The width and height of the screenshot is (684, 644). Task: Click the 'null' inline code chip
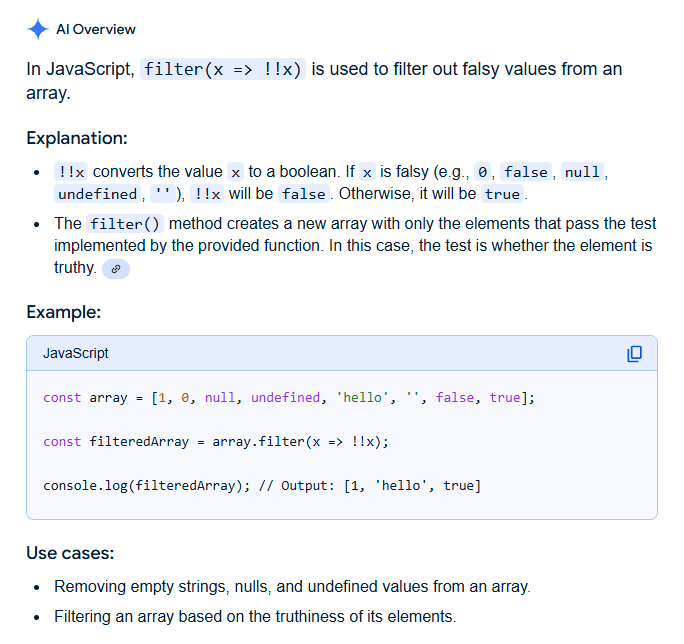pos(582,172)
